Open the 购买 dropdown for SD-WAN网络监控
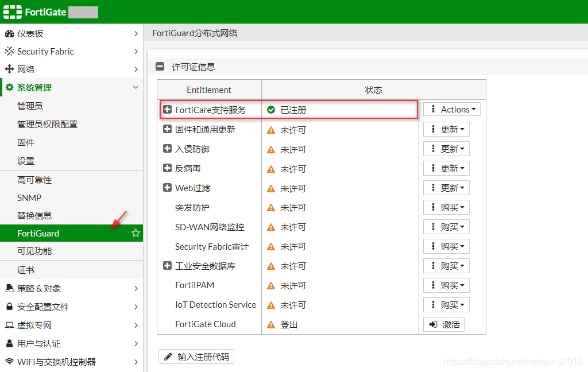Screen dimensions: 588x372 [446, 227]
